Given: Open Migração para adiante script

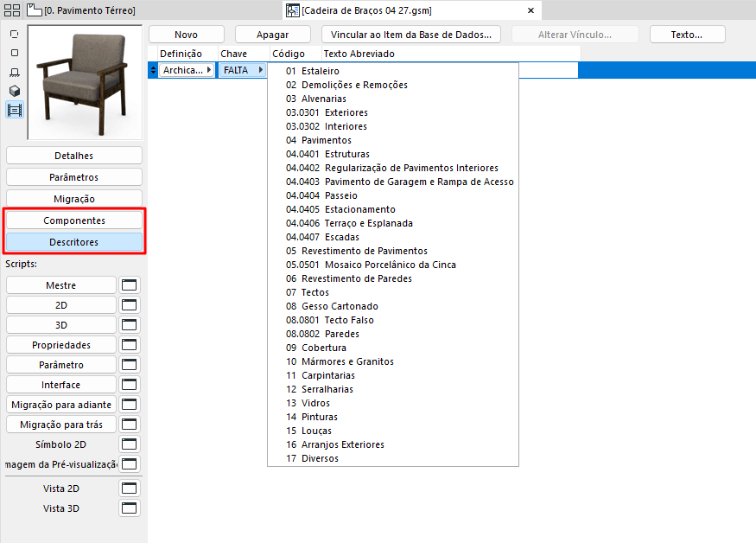Looking at the screenshot, I should click(61, 405).
